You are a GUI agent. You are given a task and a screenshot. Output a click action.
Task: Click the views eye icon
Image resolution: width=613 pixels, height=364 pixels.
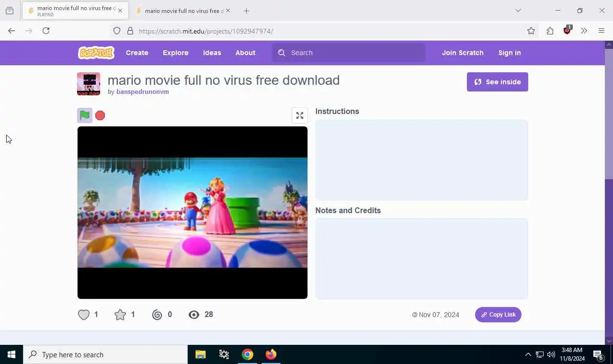tap(194, 315)
